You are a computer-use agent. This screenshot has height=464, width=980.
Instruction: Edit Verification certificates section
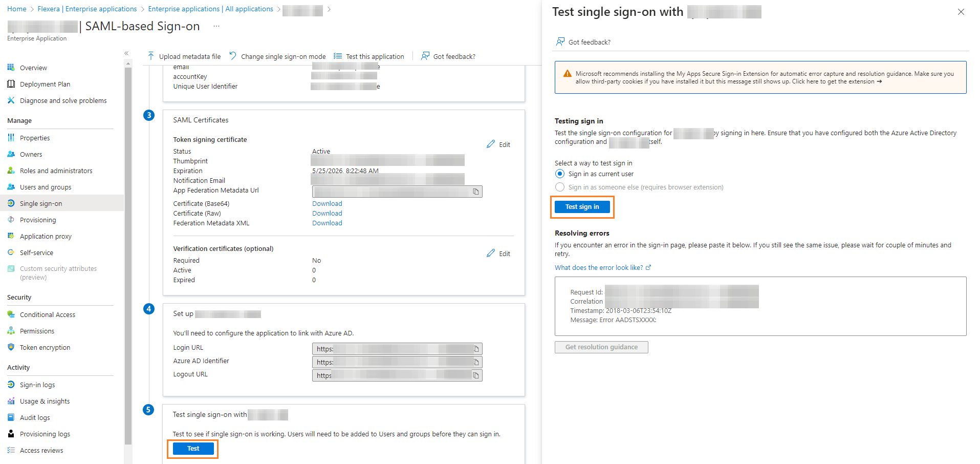tap(498, 254)
